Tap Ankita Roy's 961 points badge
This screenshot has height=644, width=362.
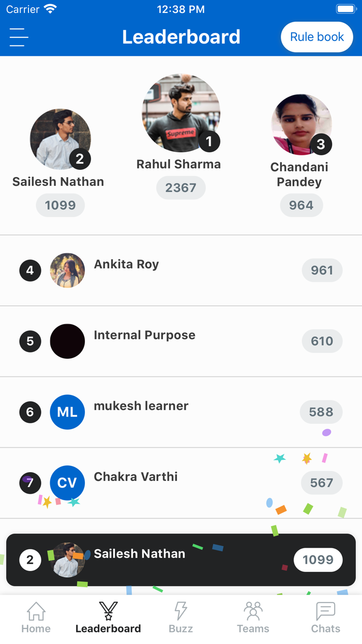(322, 270)
